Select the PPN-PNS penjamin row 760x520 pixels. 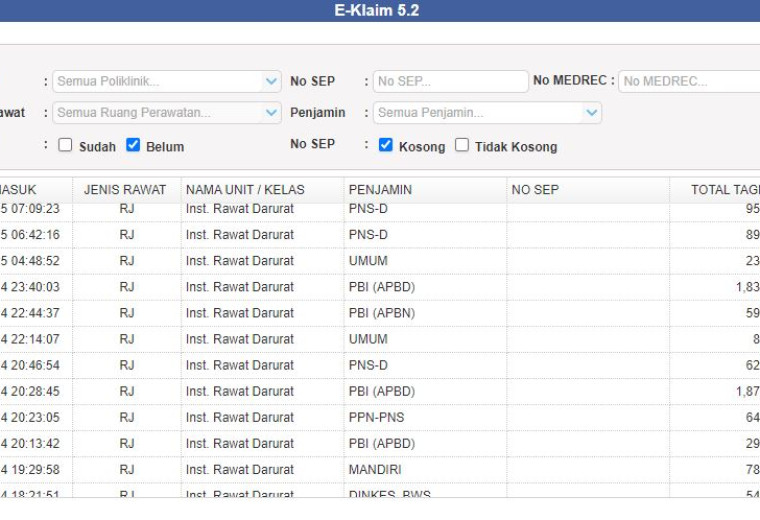click(x=380, y=417)
